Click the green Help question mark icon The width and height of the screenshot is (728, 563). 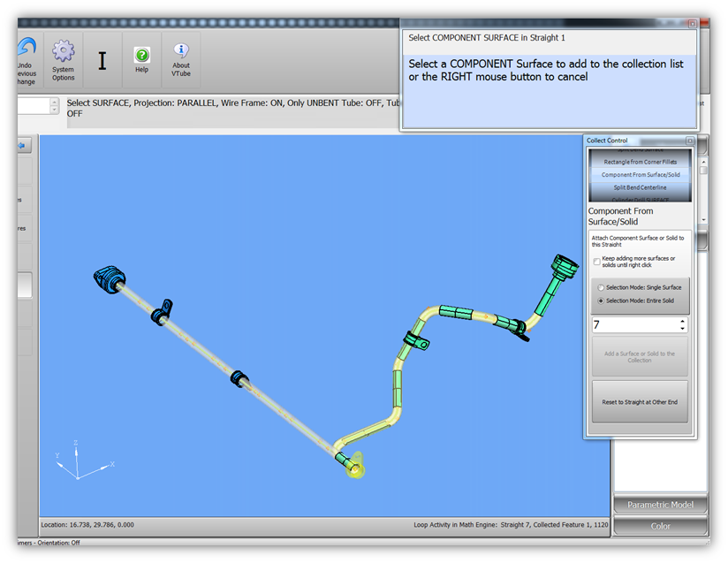(x=141, y=56)
